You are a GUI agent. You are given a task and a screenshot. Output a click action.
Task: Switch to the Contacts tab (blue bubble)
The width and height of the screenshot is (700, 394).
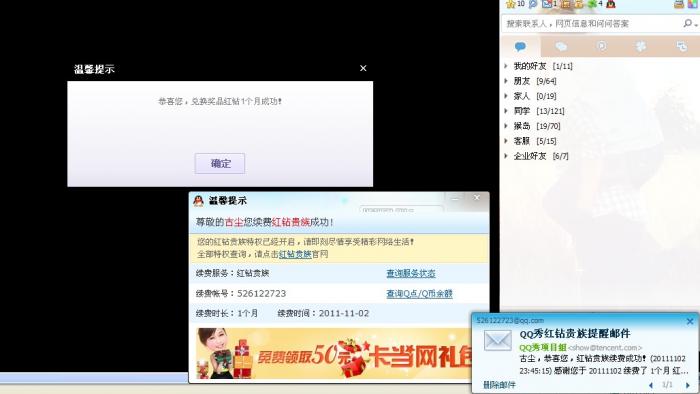(x=521, y=46)
